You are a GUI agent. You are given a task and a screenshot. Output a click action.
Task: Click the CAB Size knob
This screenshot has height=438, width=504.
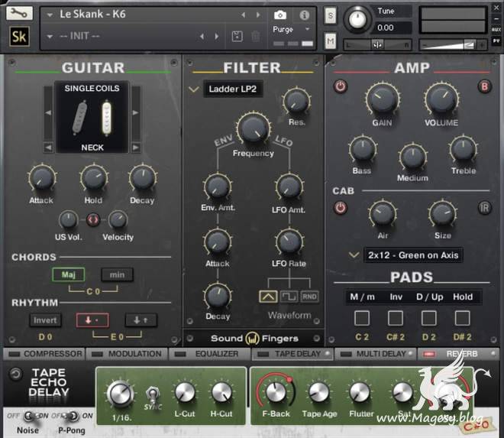443,214
